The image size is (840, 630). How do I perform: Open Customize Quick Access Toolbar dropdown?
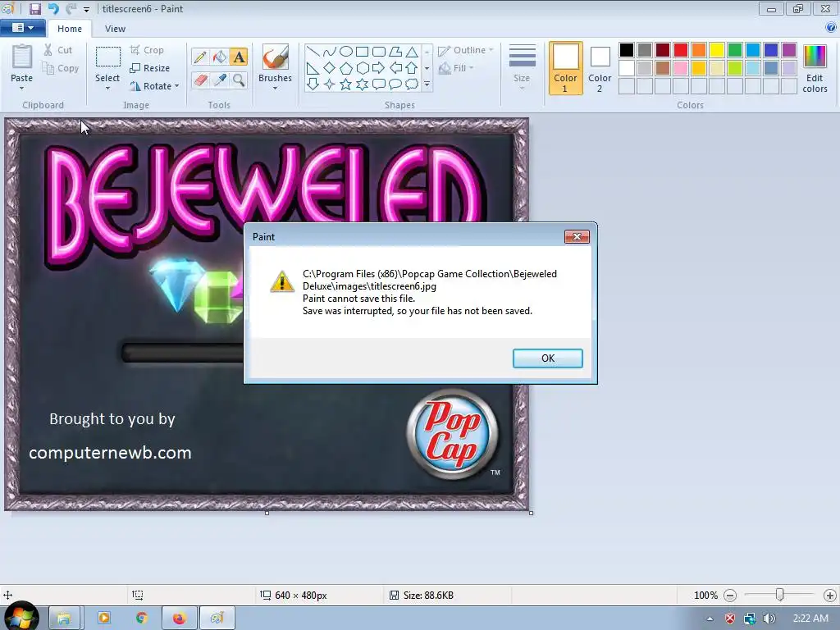click(x=86, y=10)
